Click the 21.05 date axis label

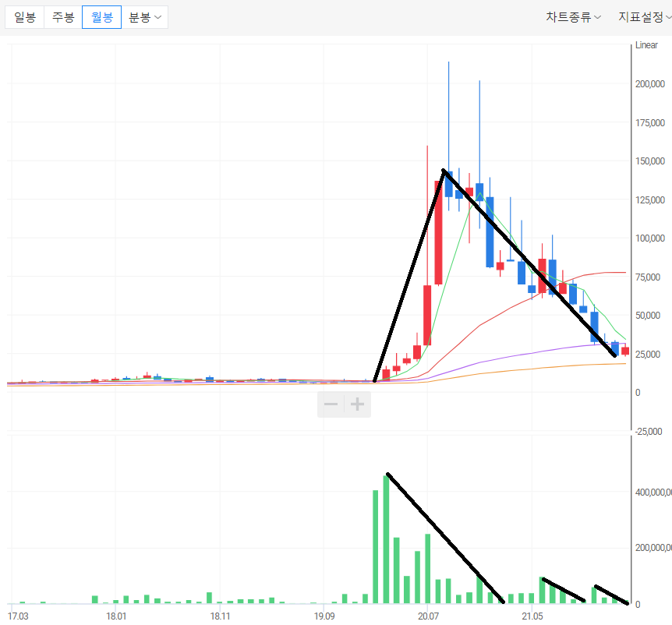pyautogui.click(x=532, y=616)
